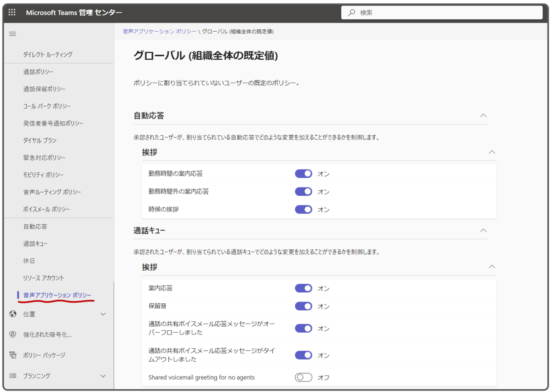Viewport: 552px width, 392px height.
Task: Go to モビリティ ポリシー
Action: (43, 175)
